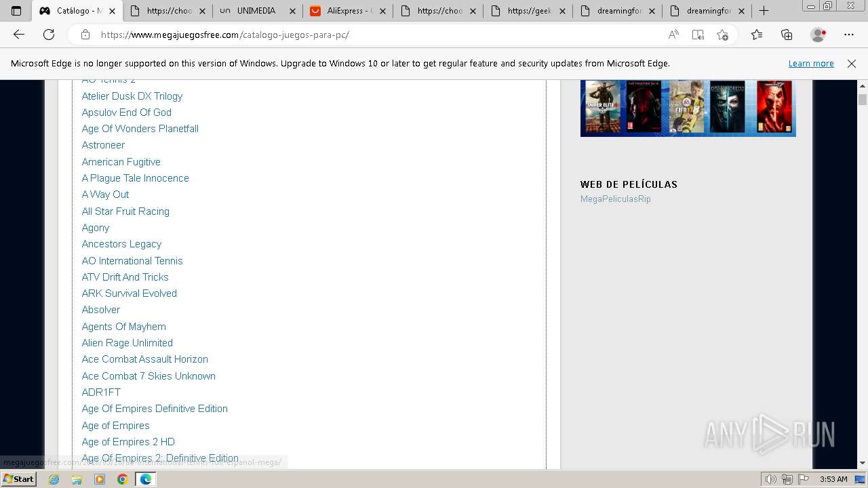The image size is (868, 488).
Task: Click the page scrollbar down arrow
Action: [863, 463]
